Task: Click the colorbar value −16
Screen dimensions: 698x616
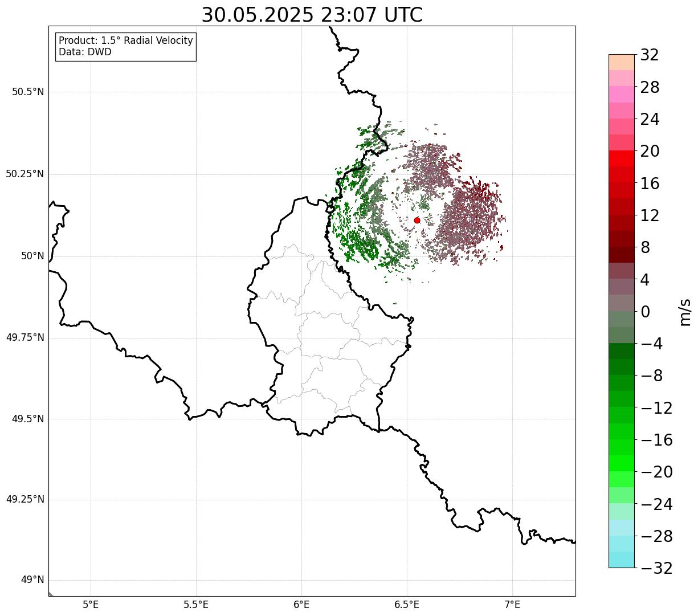Action: click(x=656, y=440)
